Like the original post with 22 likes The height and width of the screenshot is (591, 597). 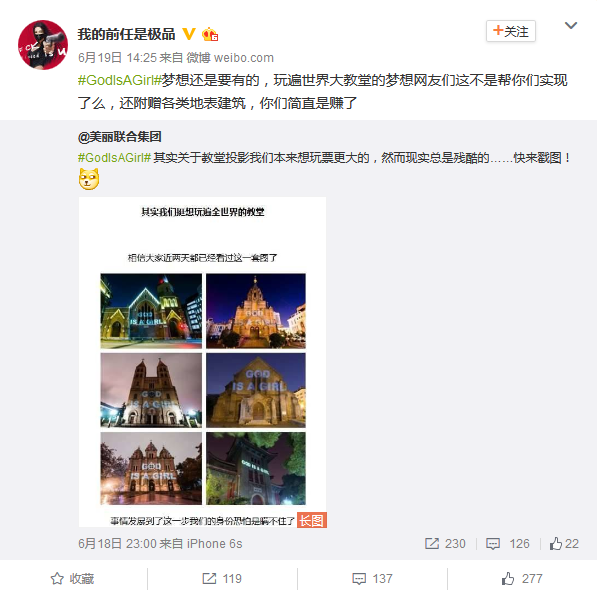pyautogui.click(x=564, y=544)
